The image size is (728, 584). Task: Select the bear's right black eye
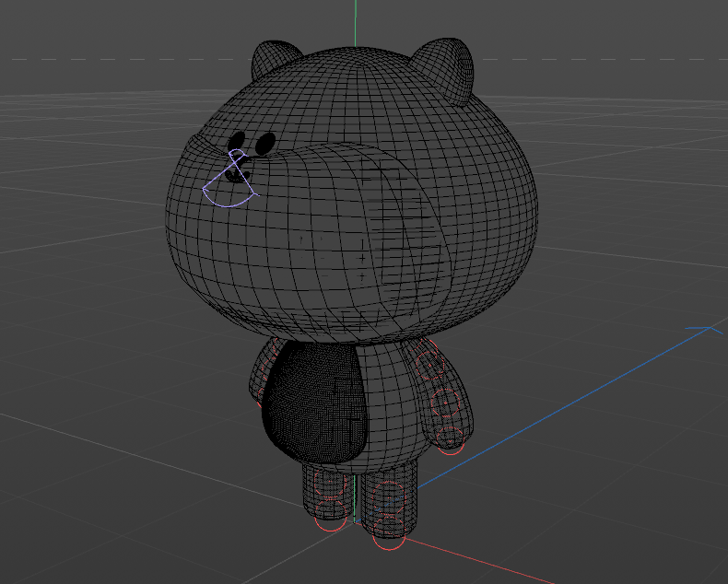[264, 144]
